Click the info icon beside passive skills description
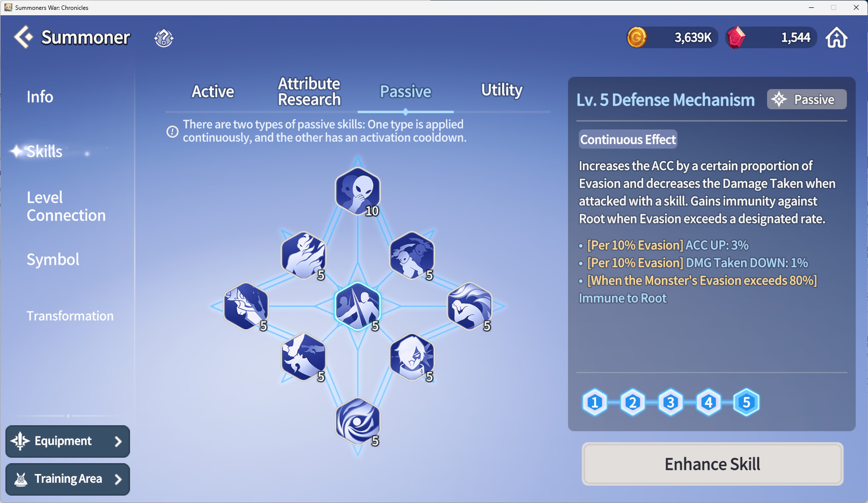868x503 pixels. click(172, 131)
